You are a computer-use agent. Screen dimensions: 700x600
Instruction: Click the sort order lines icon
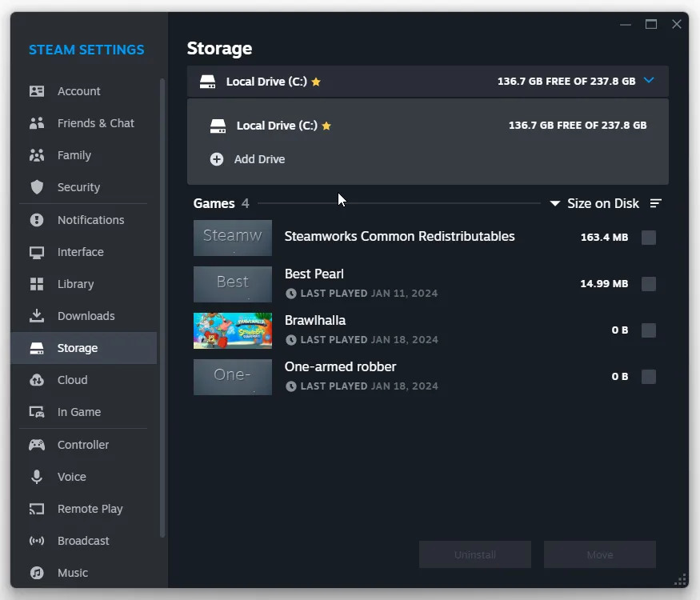coord(656,203)
